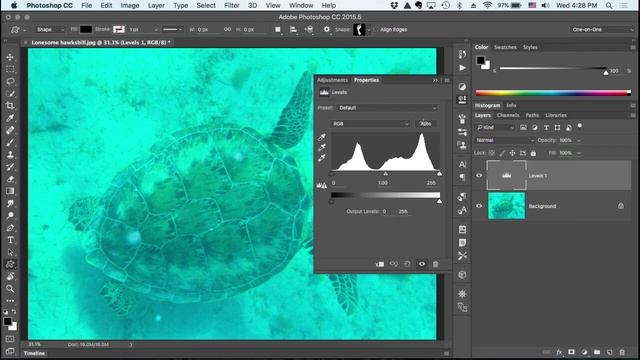Delete layer using Layers panel trash icon

click(x=622, y=352)
